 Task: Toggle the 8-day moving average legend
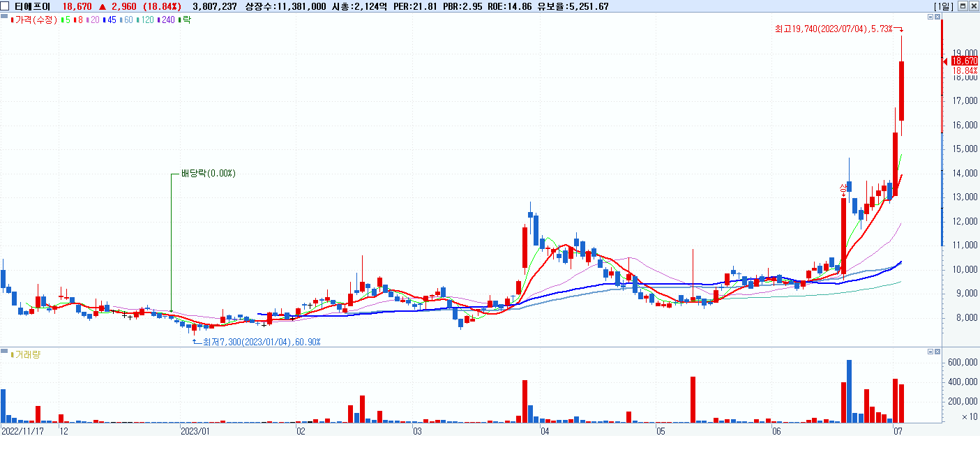78,20
